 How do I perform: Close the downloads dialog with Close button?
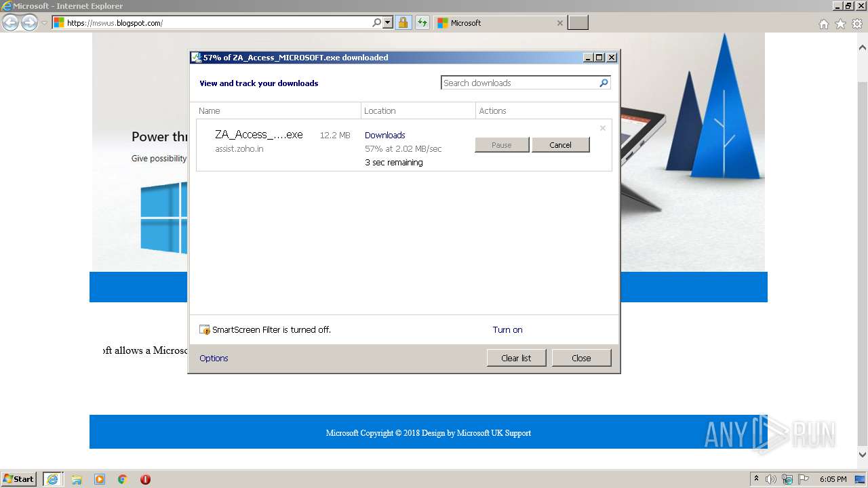click(x=581, y=358)
